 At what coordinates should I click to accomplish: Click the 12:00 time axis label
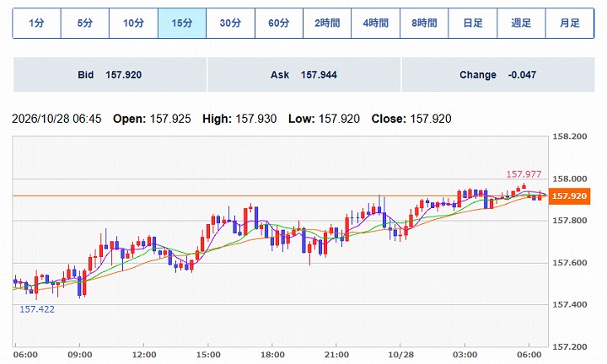point(144,355)
